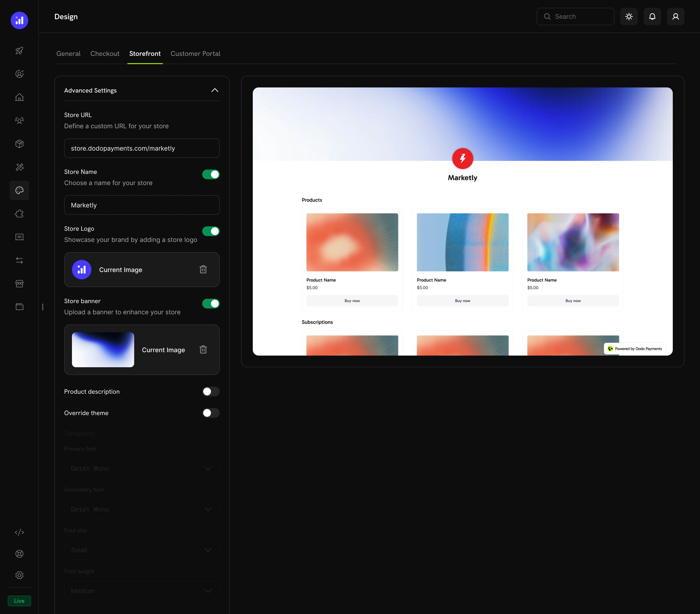700x614 pixels.
Task: Click inside the Store URL input field
Action: tap(141, 148)
